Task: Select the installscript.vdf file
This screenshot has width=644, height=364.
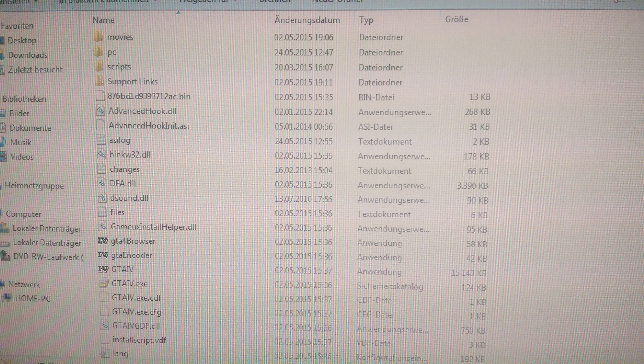Action: (139, 340)
